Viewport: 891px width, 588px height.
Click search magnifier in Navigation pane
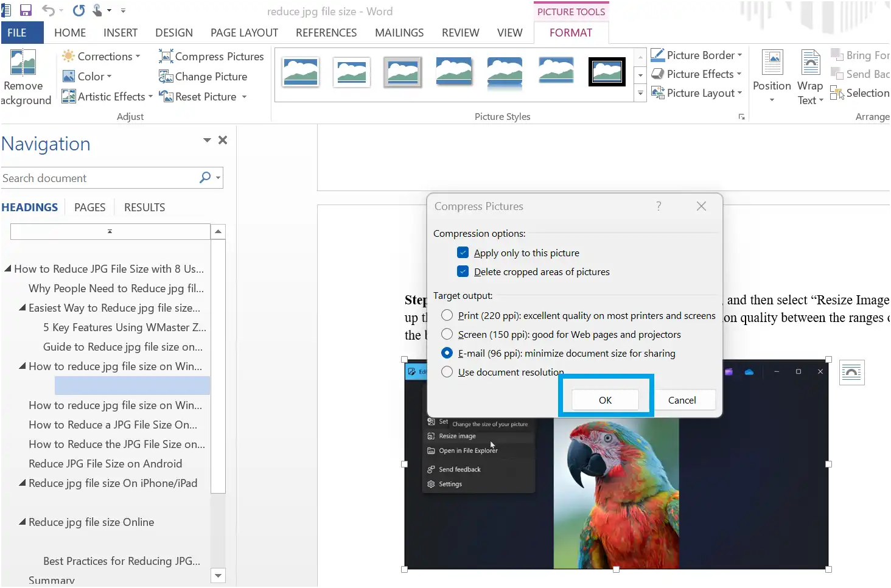[x=205, y=177]
